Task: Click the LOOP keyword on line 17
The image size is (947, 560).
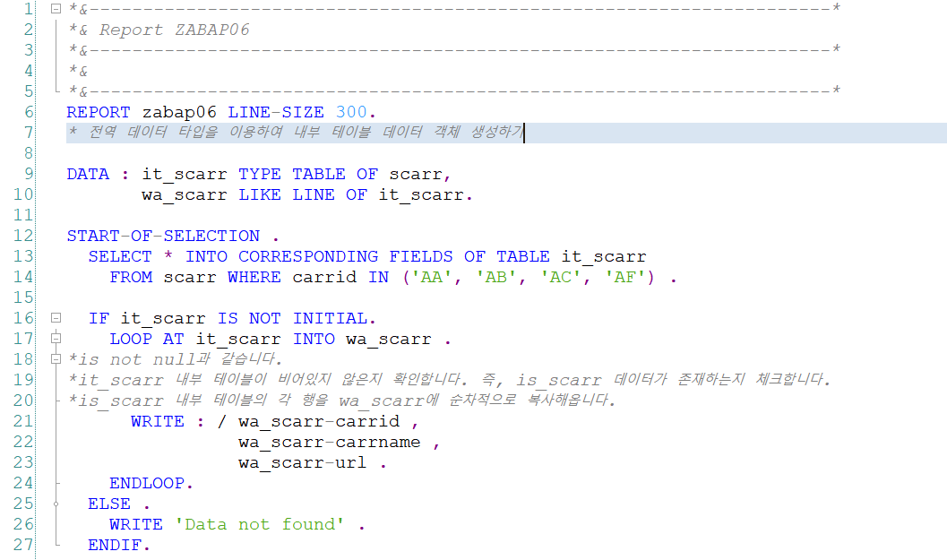Action: (131, 339)
